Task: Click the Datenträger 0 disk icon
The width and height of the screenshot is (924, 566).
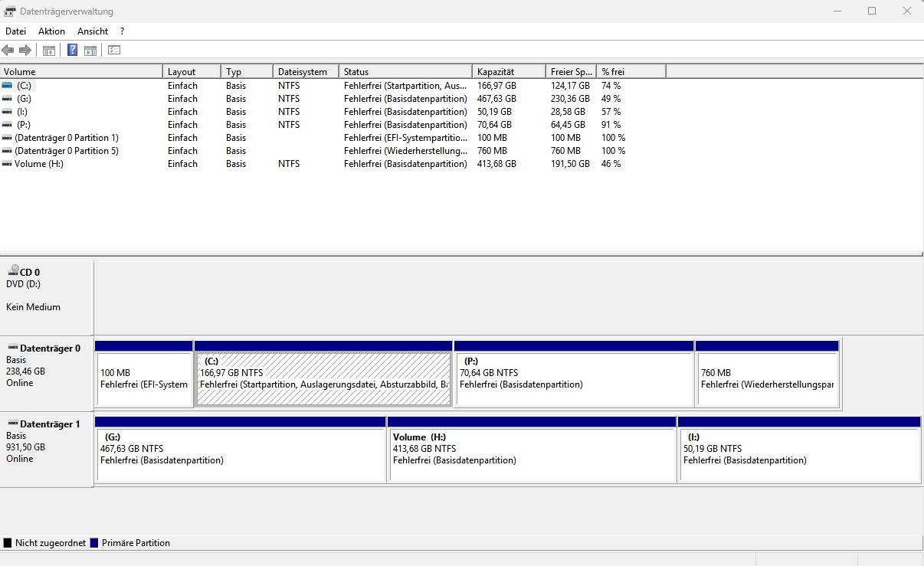Action: coord(12,348)
